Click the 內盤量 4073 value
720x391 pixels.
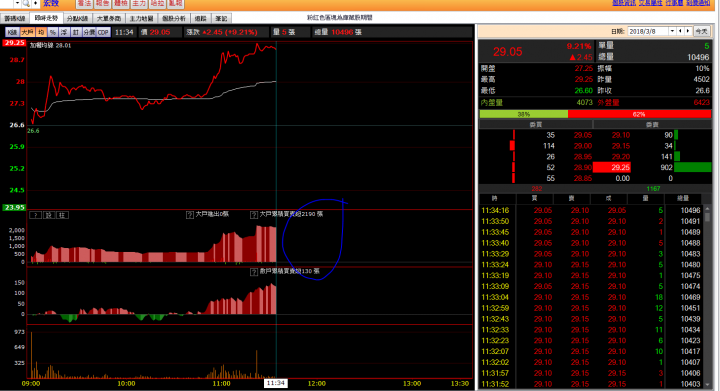coord(584,102)
